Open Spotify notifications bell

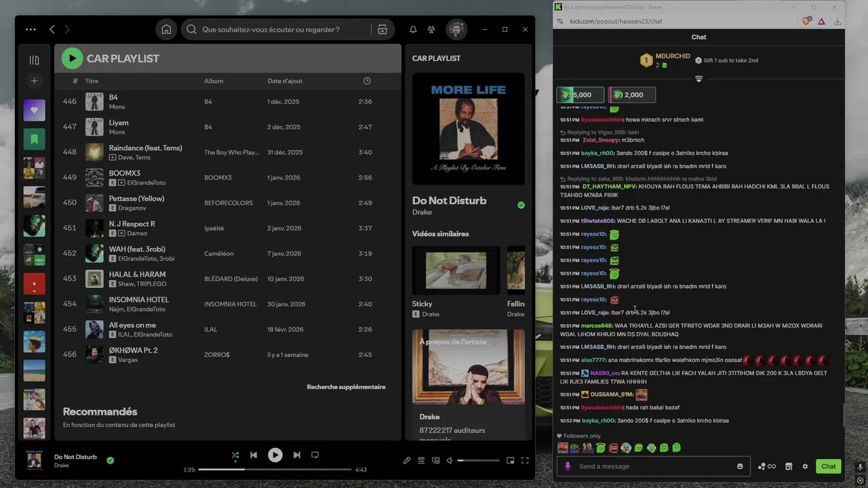tap(413, 30)
